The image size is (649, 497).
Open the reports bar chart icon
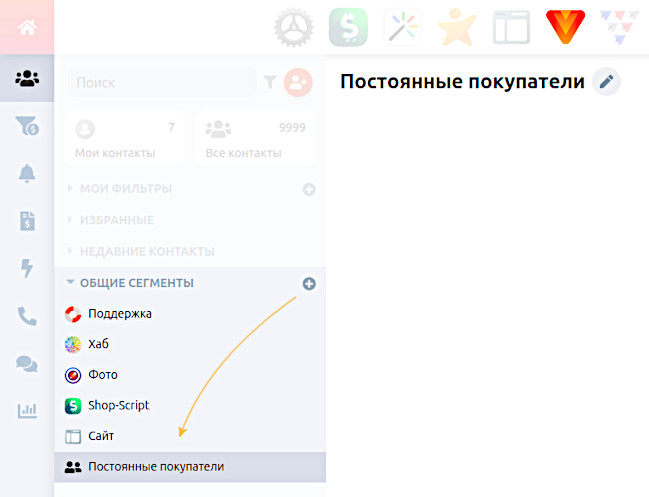[x=27, y=411]
